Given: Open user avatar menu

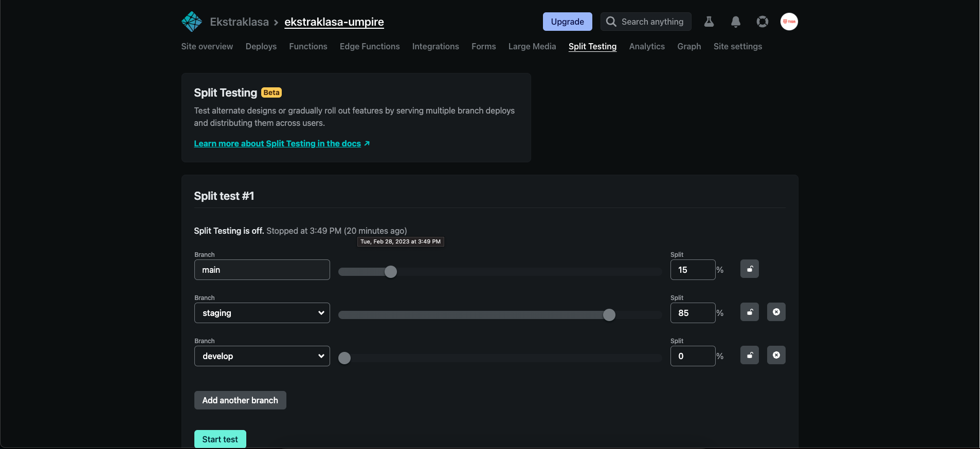Looking at the screenshot, I should pos(789,22).
